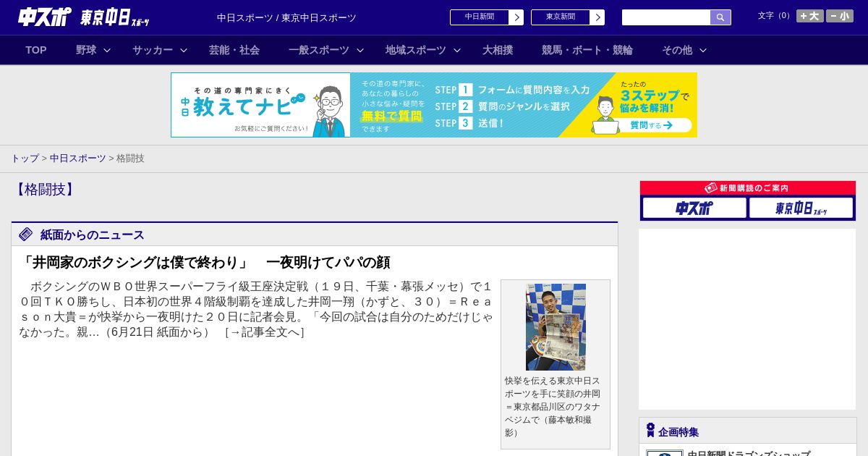Viewport: 868px width, 456px height.
Task: Expand chevron beside その他
Action: tap(703, 50)
